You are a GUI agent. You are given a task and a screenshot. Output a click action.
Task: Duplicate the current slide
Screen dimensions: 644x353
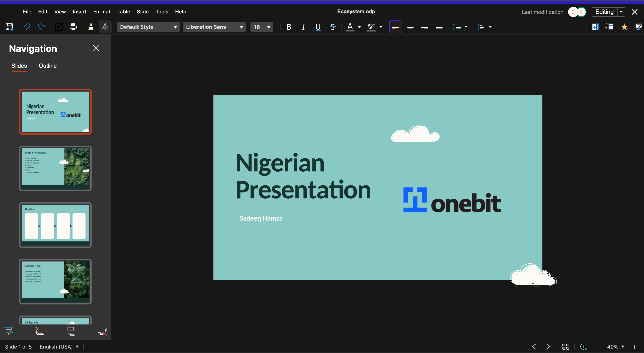pyautogui.click(x=71, y=331)
